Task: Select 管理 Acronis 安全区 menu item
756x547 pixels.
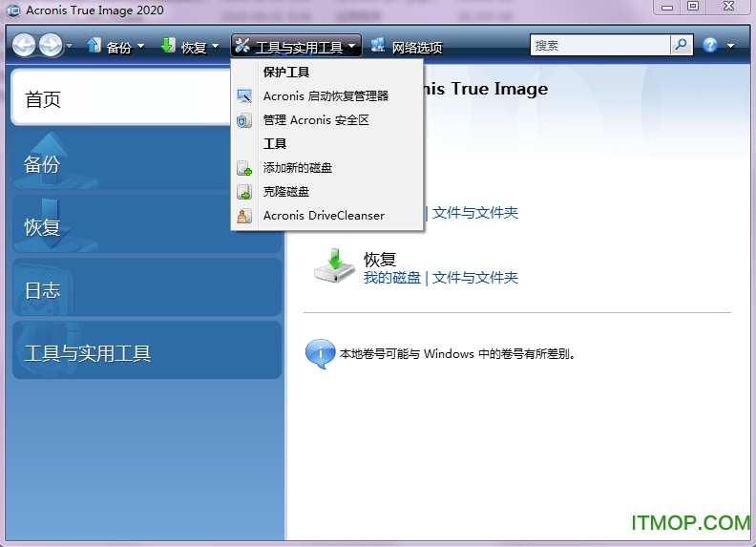Action: (326, 119)
